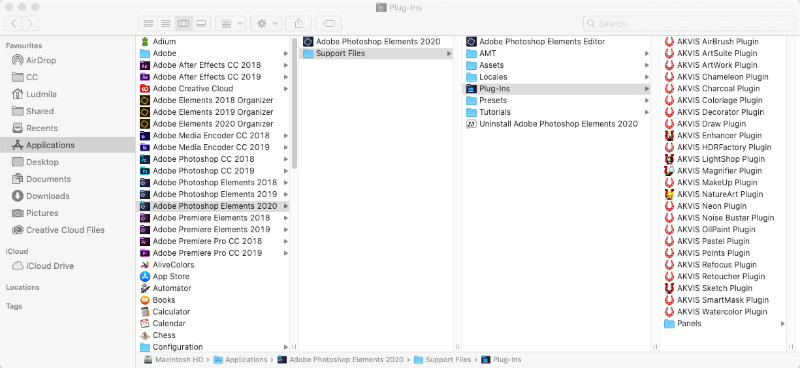Expand the AMT folder arrow
This screenshot has height=368, width=800.
[x=646, y=53]
